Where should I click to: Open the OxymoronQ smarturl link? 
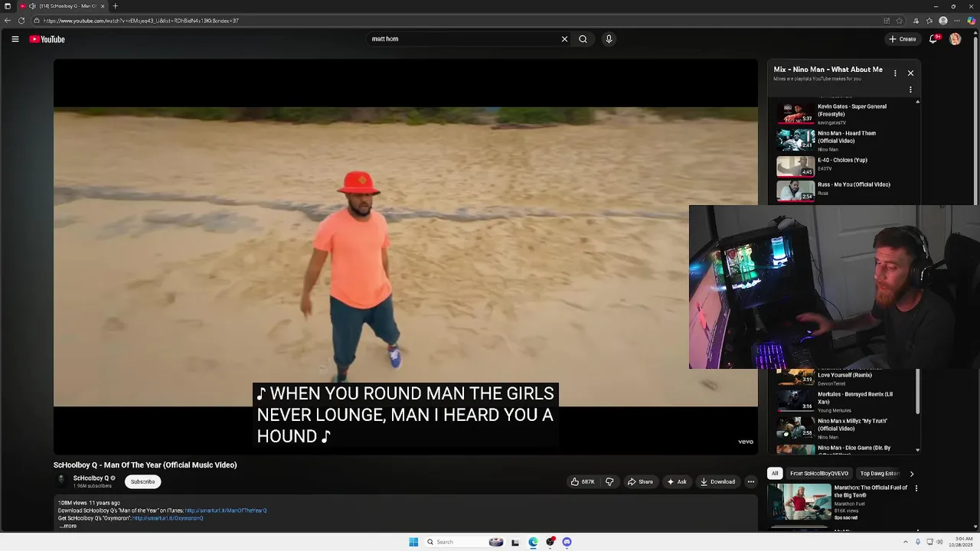coord(168,518)
